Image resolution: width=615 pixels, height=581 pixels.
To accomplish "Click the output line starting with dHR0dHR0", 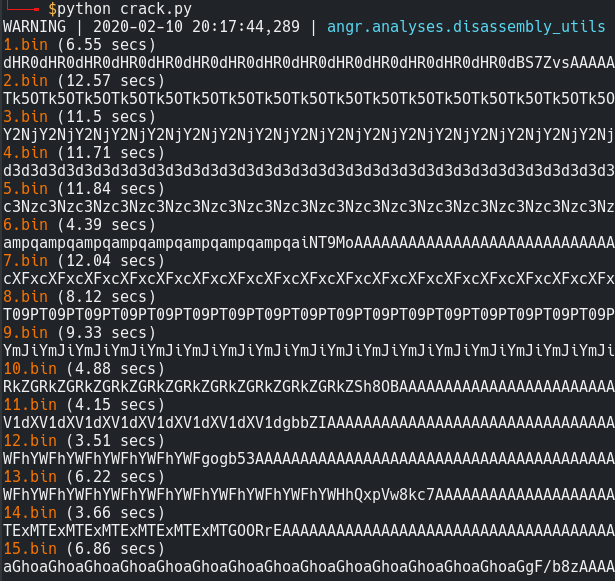I will click(309, 63).
